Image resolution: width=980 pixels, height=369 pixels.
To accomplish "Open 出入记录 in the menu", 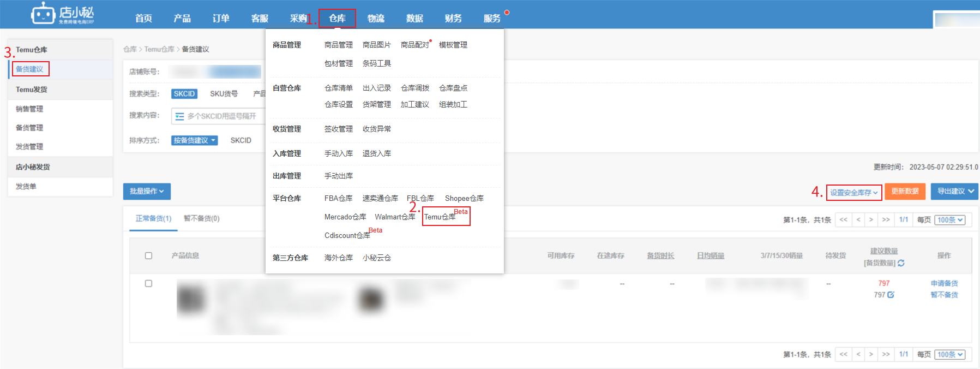I will pyautogui.click(x=376, y=88).
